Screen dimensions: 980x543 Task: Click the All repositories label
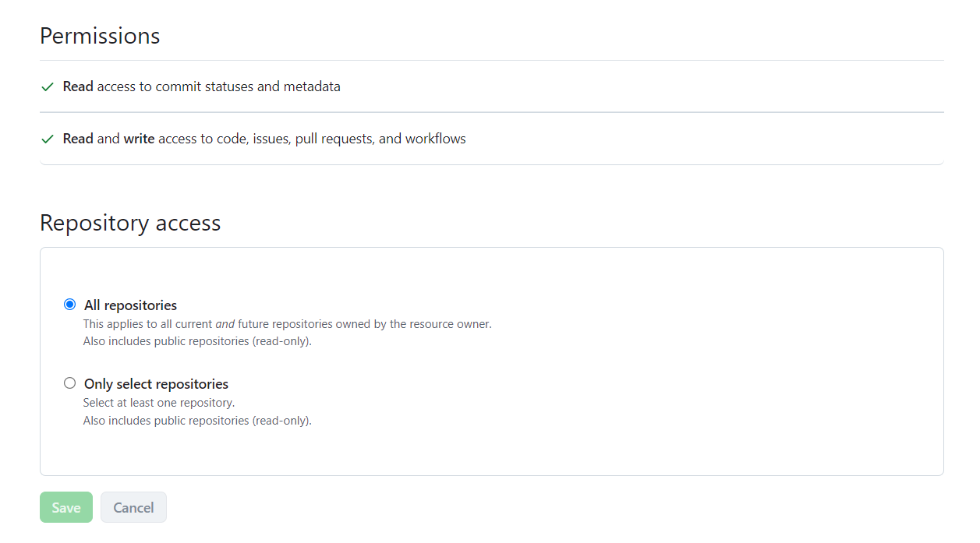coord(130,305)
